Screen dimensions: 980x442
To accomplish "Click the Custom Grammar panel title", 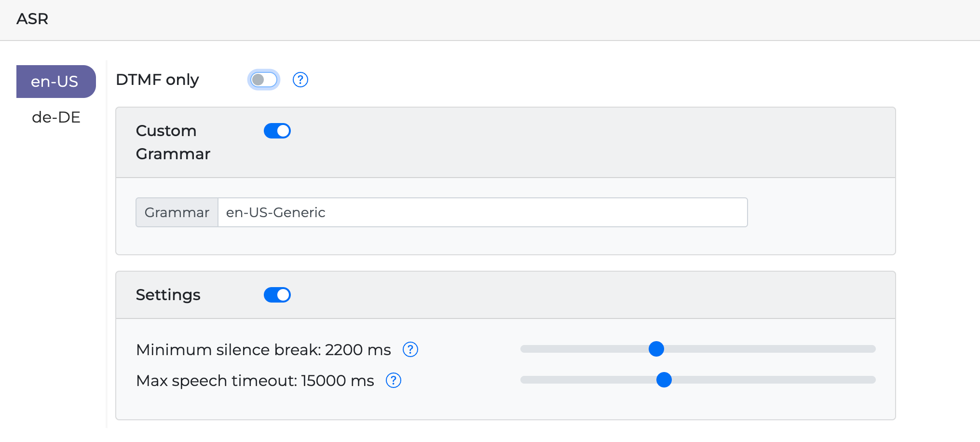I will point(173,142).
